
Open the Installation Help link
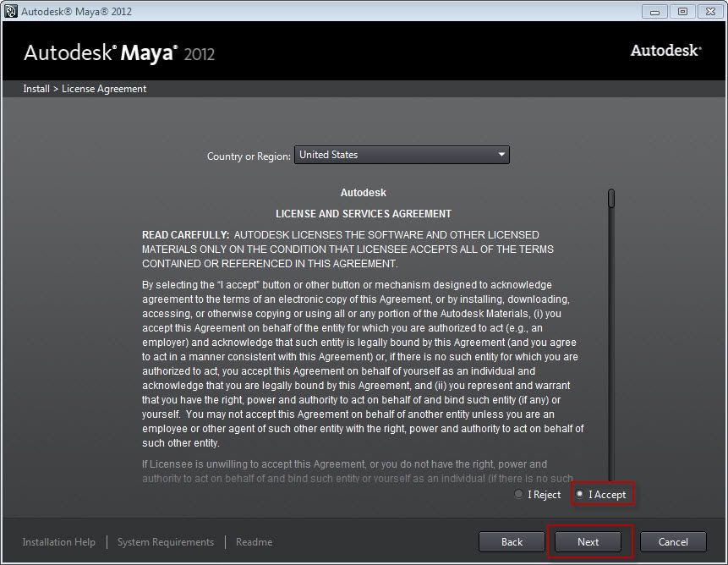[x=59, y=542]
